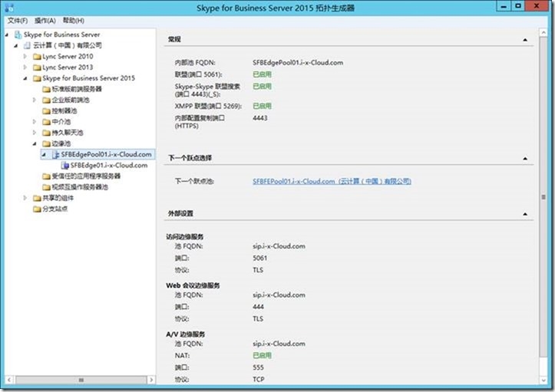Expand the 持久聊天池 node
The width and height of the screenshot is (555, 392).
coord(35,133)
